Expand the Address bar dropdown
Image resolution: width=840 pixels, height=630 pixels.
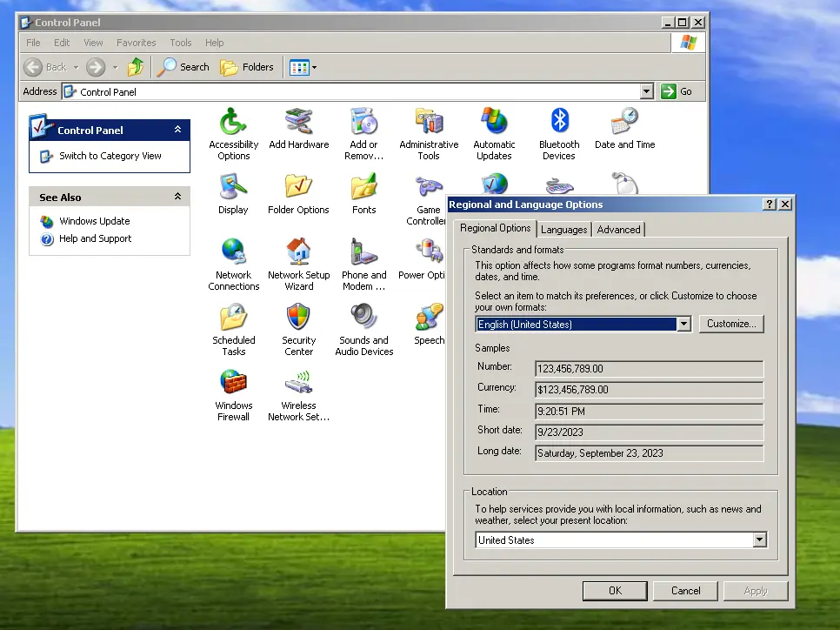pos(647,91)
